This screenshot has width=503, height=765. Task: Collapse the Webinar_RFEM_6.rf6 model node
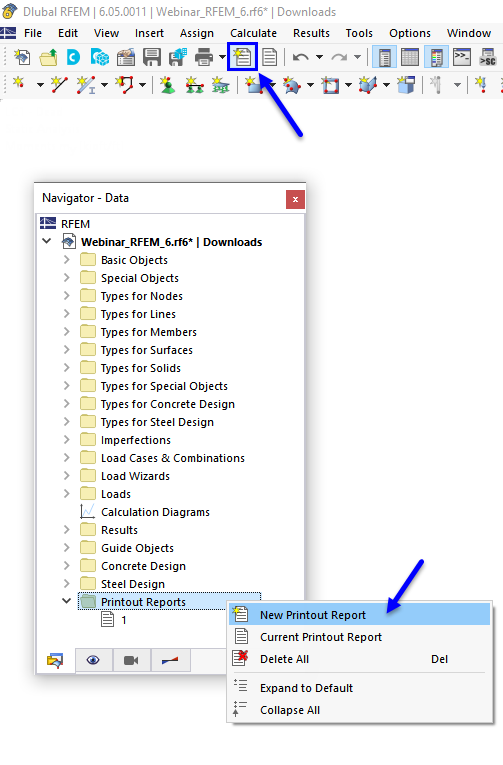pos(47,241)
